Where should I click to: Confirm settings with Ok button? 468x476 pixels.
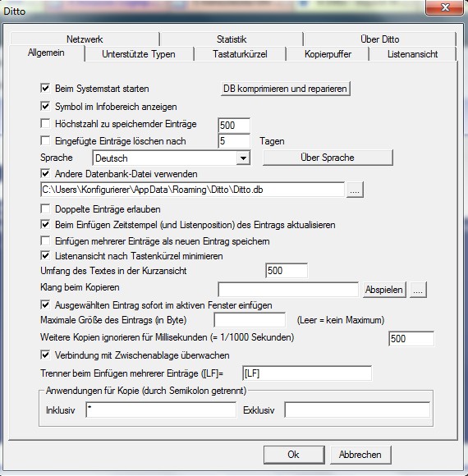coord(294,455)
